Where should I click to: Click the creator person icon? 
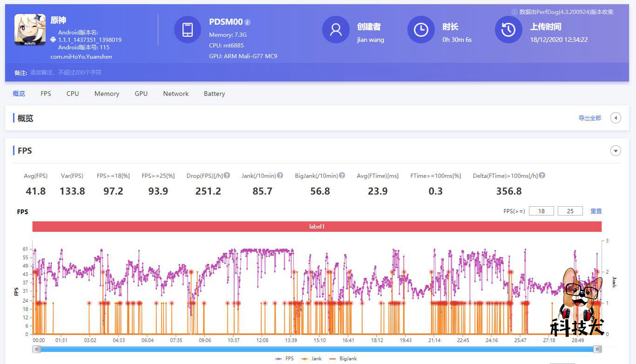tap(336, 30)
